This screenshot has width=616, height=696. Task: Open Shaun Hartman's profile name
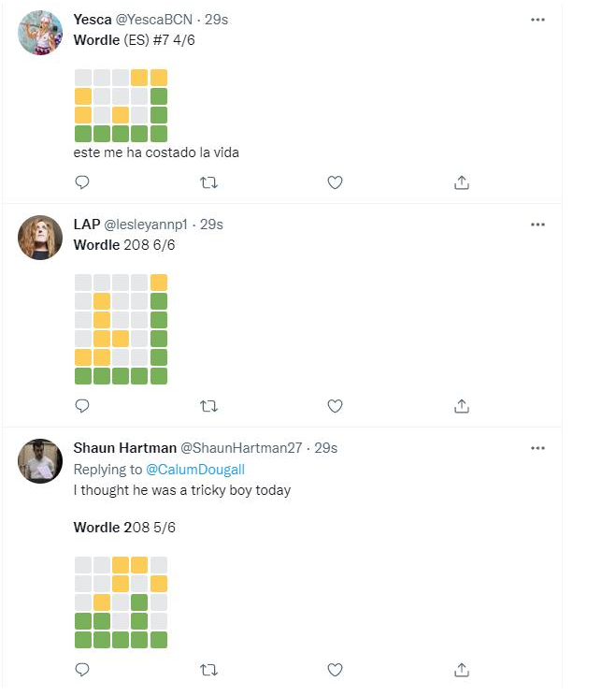125,448
